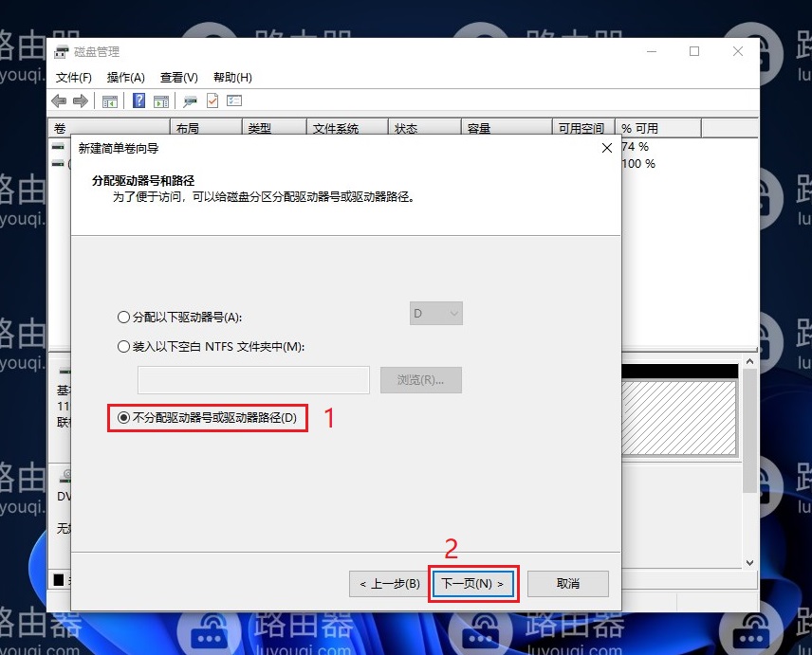Screen dimensions: 812x655
Task: Select 'Assign the following drive letter' option (分配以下驱动器号)
Action: tap(179, 317)
